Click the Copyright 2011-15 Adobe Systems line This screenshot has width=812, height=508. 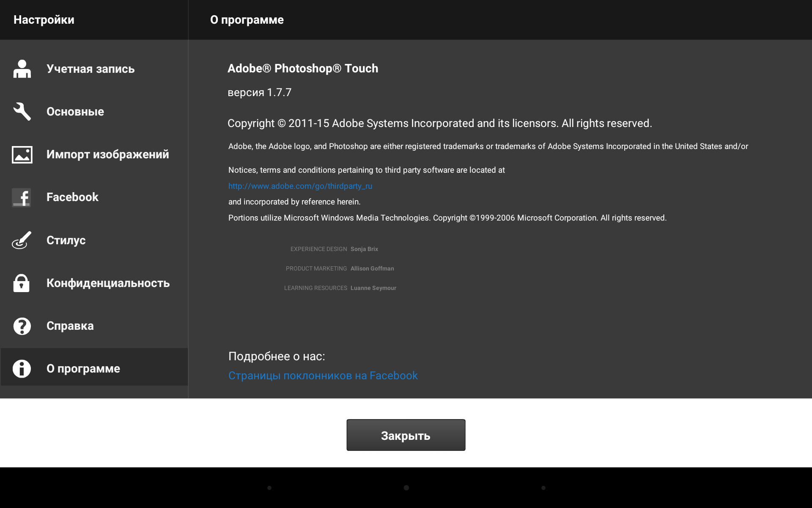point(440,124)
